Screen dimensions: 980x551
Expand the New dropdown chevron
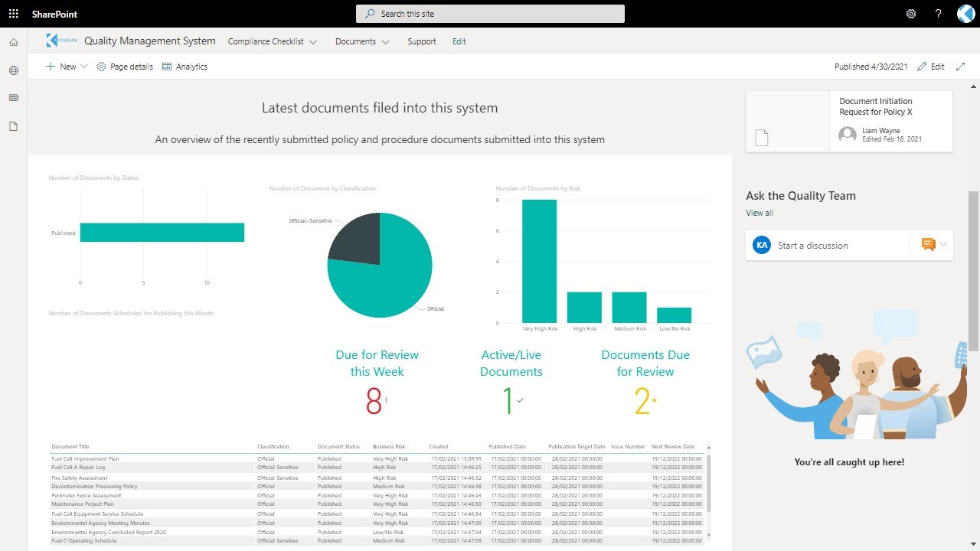(84, 67)
